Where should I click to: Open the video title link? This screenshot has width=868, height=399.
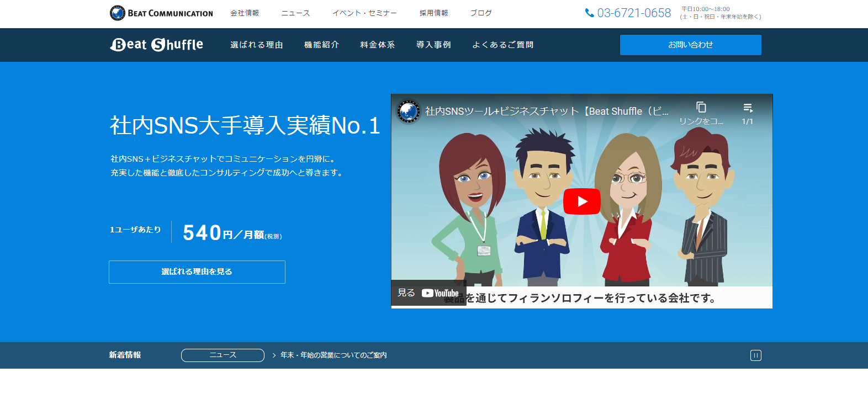point(547,111)
